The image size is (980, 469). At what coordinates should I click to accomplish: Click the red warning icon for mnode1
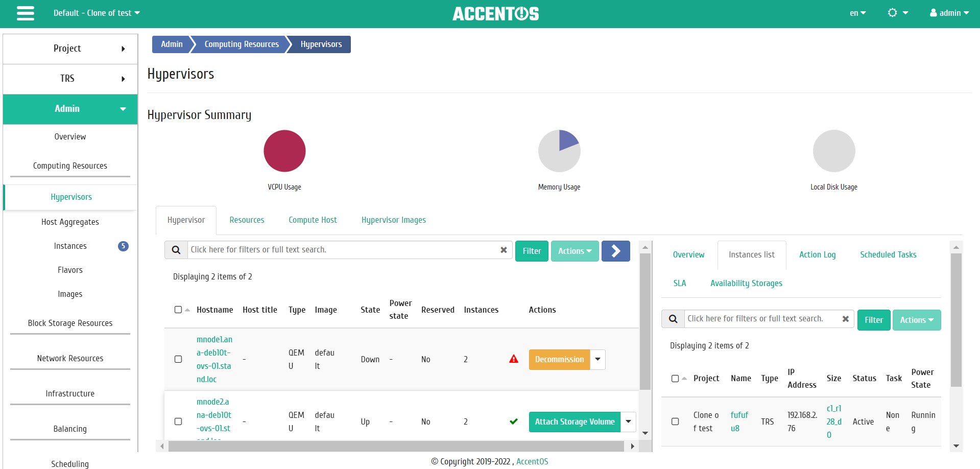pyautogui.click(x=514, y=359)
